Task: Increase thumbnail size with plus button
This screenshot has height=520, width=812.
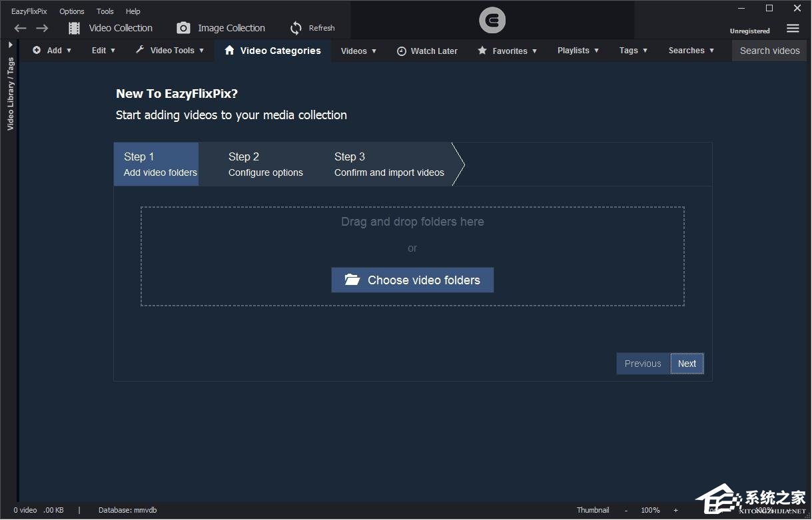Action: click(x=675, y=511)
